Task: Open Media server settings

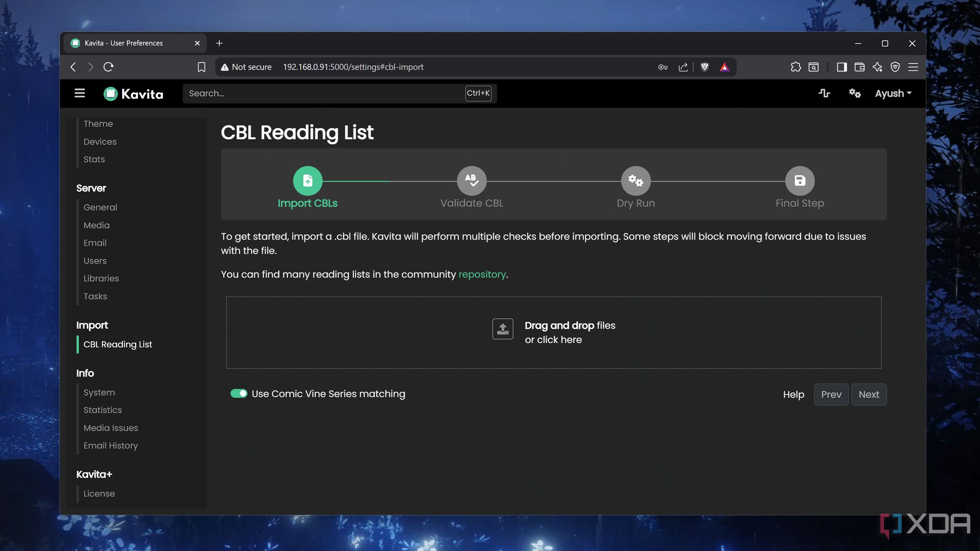Action: pyautogui.click(x=97, y=225)
